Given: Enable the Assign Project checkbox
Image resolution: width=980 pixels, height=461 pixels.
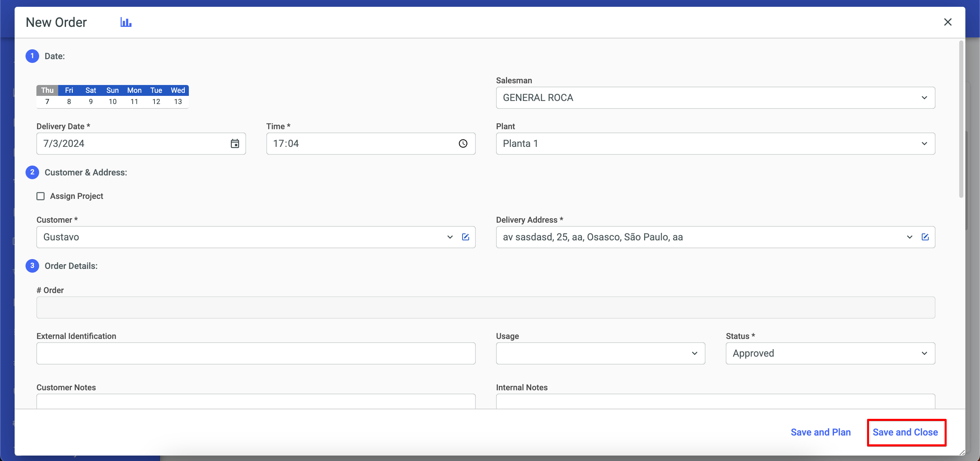Looking at the screenshot, I should [40, 196].
